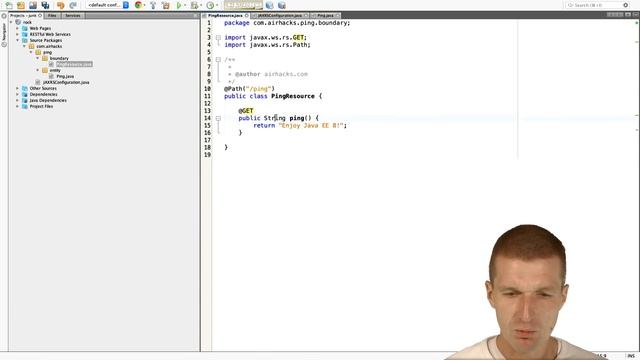Click the New Project toolbar icon
Viewport: 640px width, 360px height.
coord(21,5)
